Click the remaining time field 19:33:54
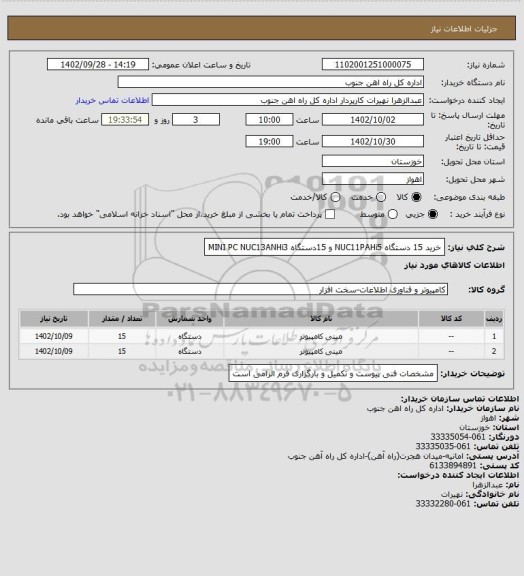Viewport: 524px width, 576px height. pyautogui.click(x=125, y=120)
